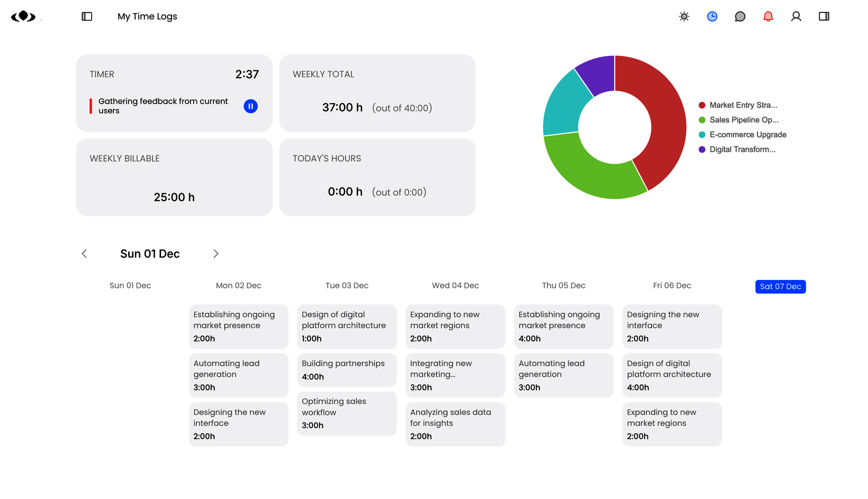Screen dimensions: 868x499
Task: Go to next week with right chevron
Action: (x=216, y=254)
